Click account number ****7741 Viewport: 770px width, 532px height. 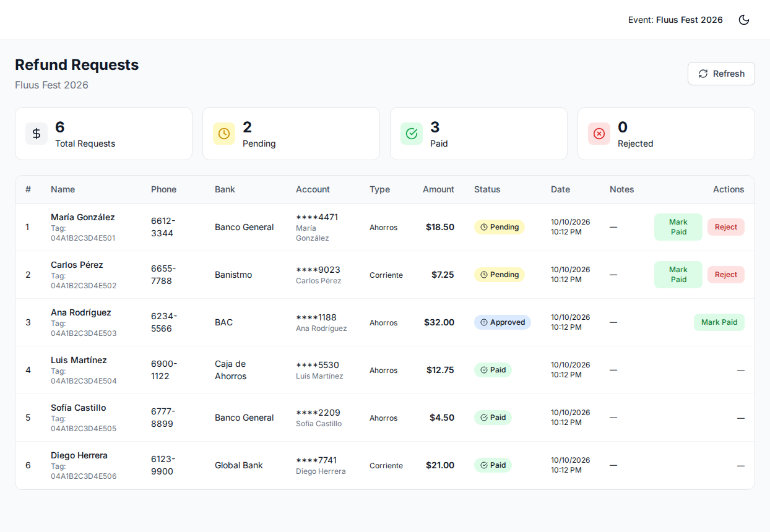click(x=316, y=460)
